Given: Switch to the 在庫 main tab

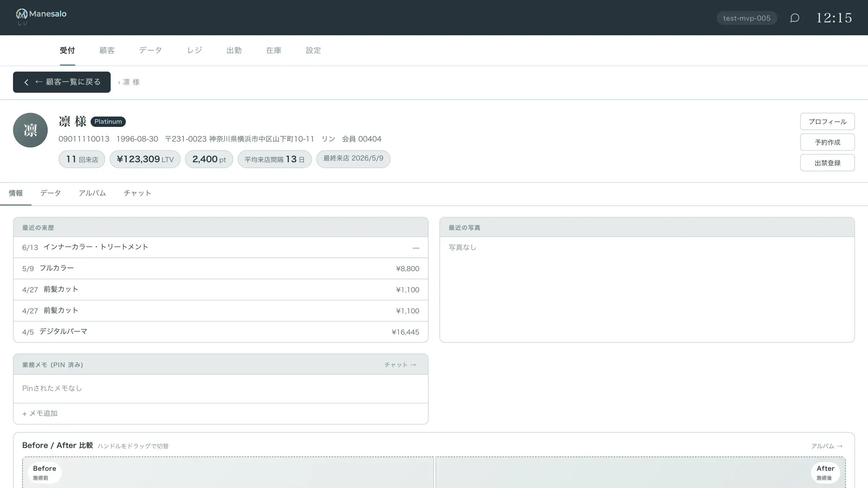Looking at the screenshot, I should (274, 50).
